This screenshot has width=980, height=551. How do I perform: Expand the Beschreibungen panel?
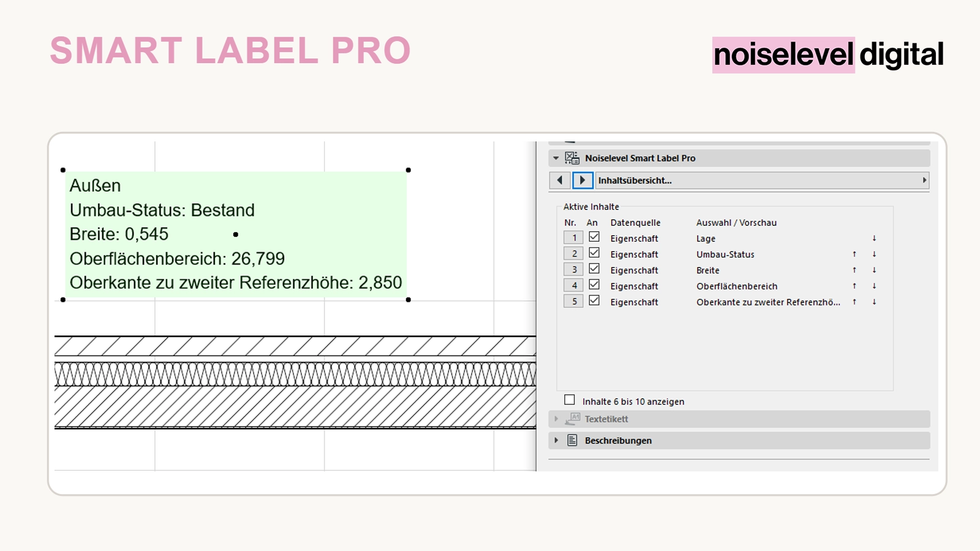pyautogui.click(x=556, y=440)
